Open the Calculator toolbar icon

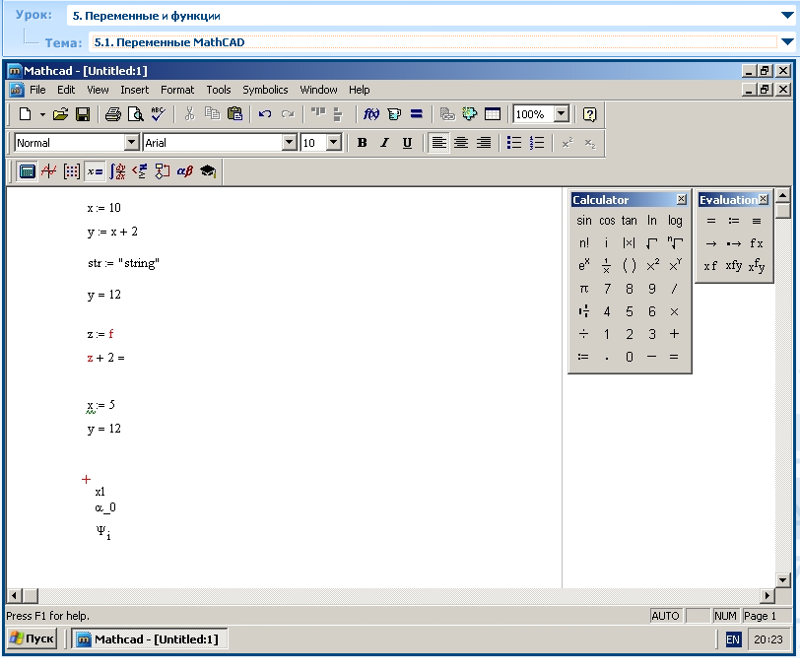[x=27, y=171]
